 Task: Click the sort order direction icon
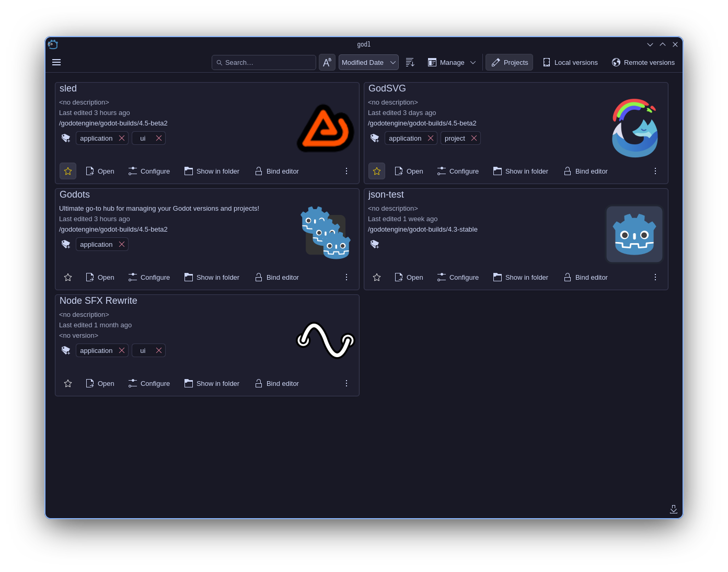point(410,62)
